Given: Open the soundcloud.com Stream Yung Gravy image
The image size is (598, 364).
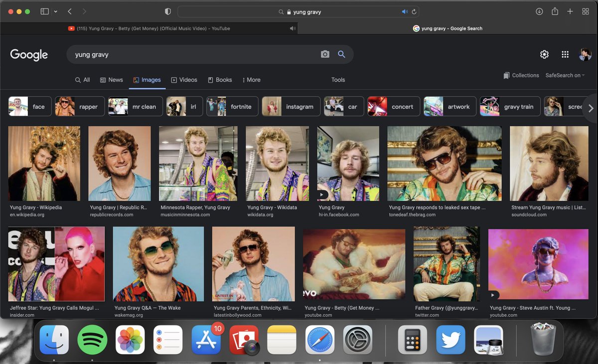Looking at the screenshot, I should click(549, 163).
